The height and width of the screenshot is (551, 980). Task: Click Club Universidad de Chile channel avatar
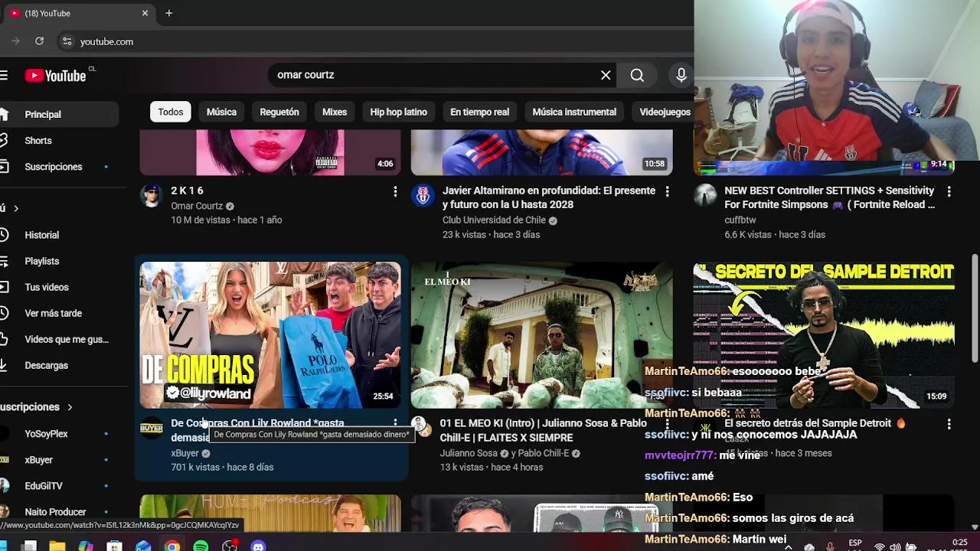[423, 196]
